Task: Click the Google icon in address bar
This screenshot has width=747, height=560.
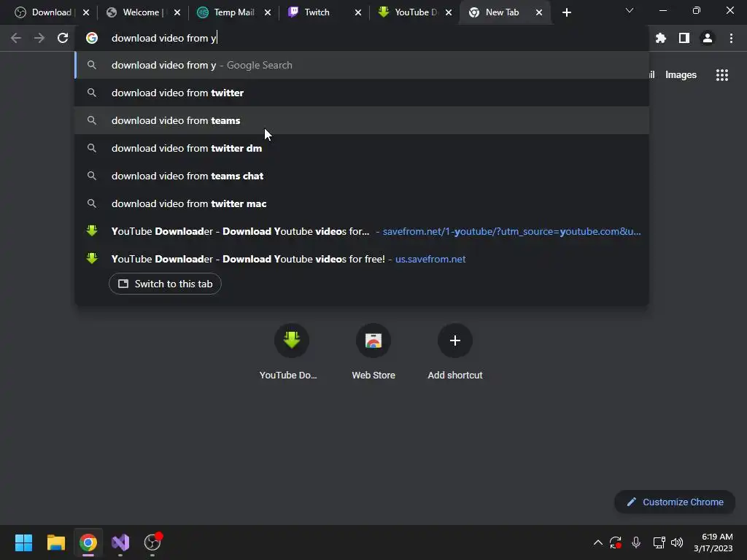Action: (x=92, y=38)
